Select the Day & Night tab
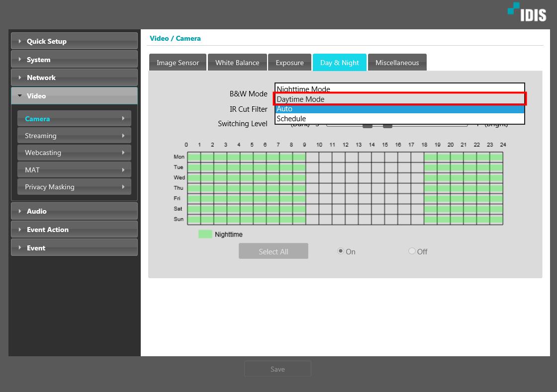The image size is (557, 392). [340, 63]
